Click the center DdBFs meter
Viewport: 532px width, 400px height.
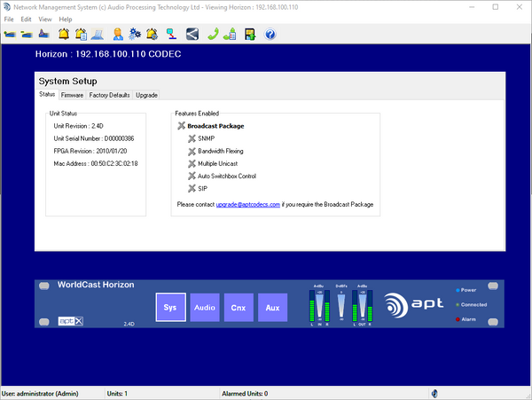point(341,306)
